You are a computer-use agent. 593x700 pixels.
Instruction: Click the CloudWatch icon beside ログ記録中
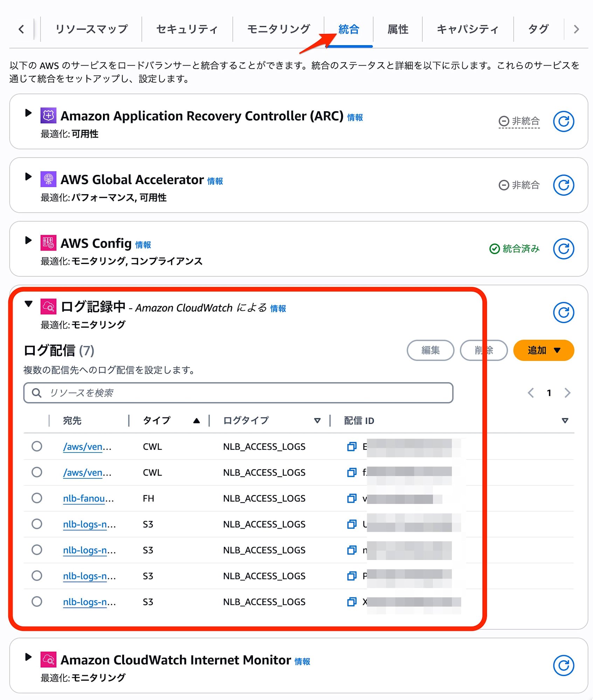48,307
